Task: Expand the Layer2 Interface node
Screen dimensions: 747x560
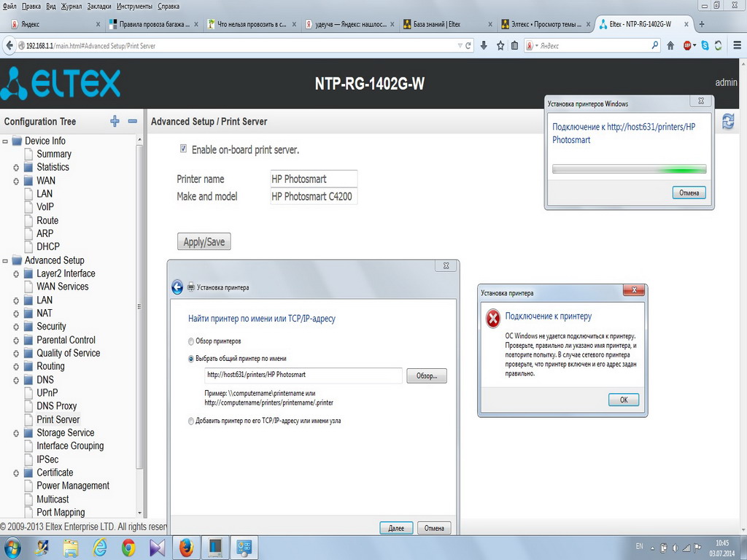Action: point(16,274)
